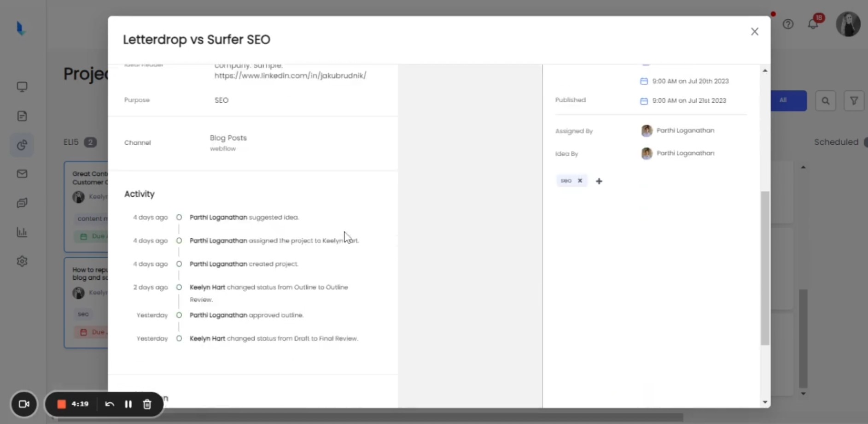The image size is (868, 424).
Task: Delete the recording with trash icon
Action: coord(147,404)
